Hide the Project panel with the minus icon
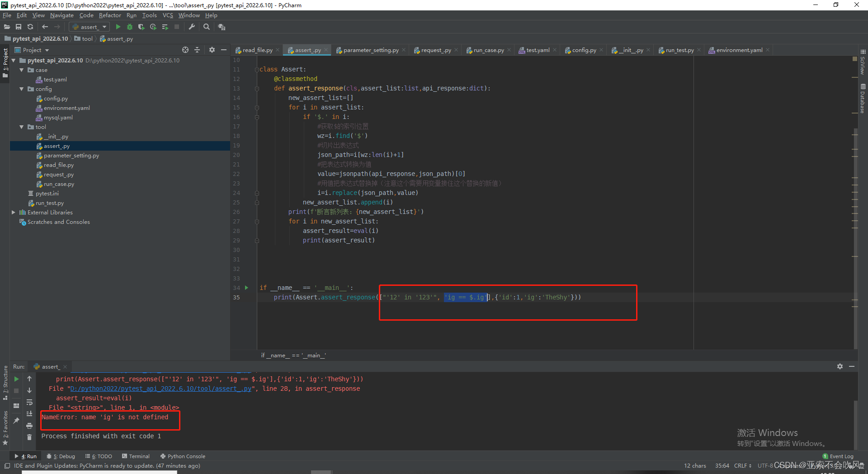The width and height of the screenshot is (868, 474). [x=224, y=50]
